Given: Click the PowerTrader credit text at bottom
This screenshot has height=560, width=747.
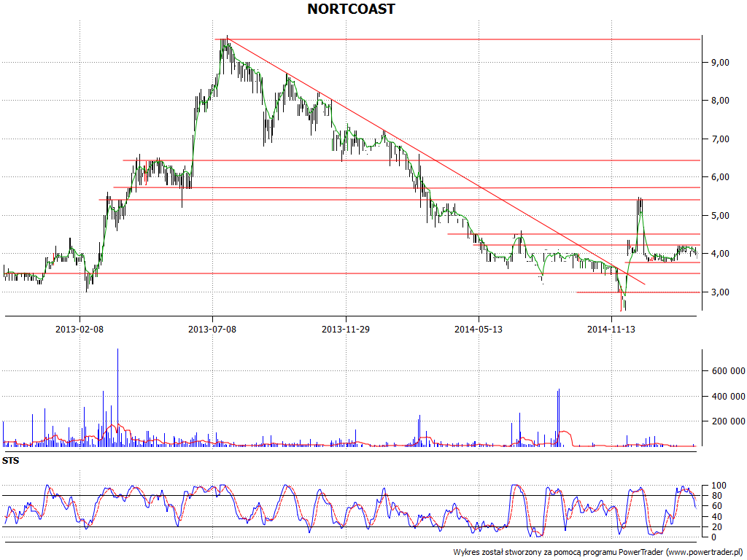Looking at the screenshot, I should click(599, 553).
